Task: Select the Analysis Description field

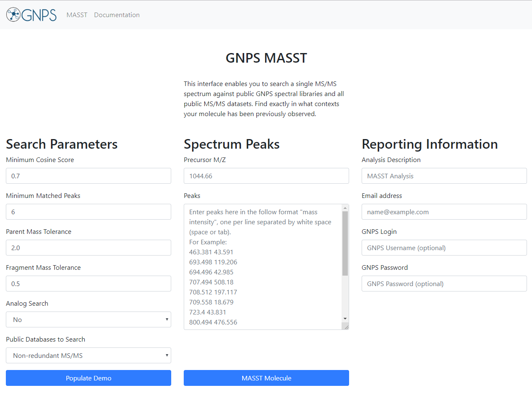Action: point(444,176)
